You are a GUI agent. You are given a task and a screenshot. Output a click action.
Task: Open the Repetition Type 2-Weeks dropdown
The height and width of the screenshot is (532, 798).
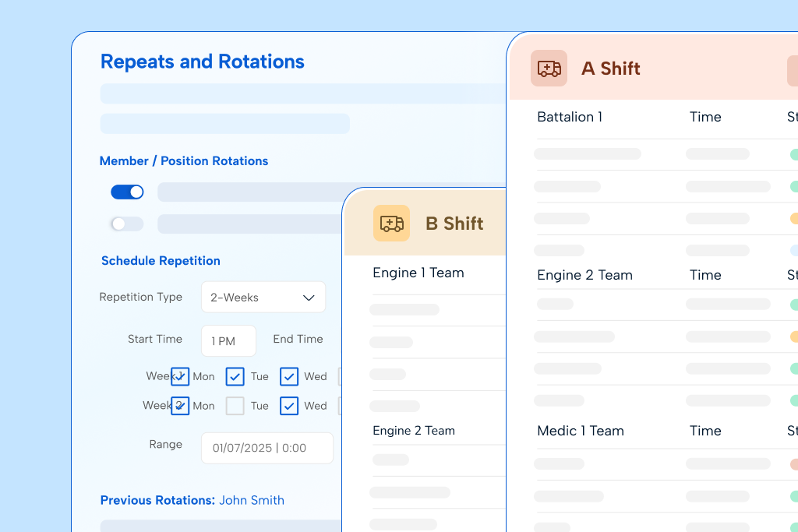pos(263,298)
